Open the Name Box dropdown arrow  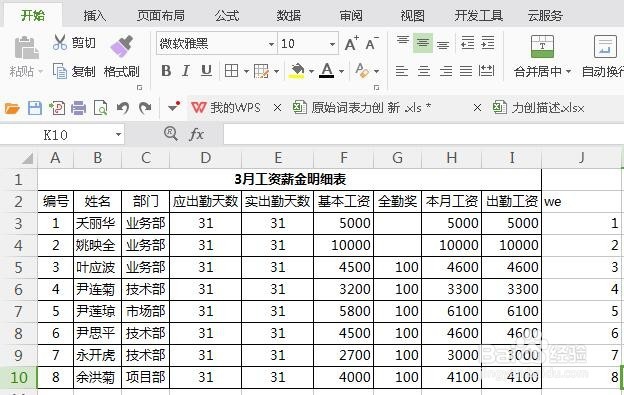tap(118, 134)
